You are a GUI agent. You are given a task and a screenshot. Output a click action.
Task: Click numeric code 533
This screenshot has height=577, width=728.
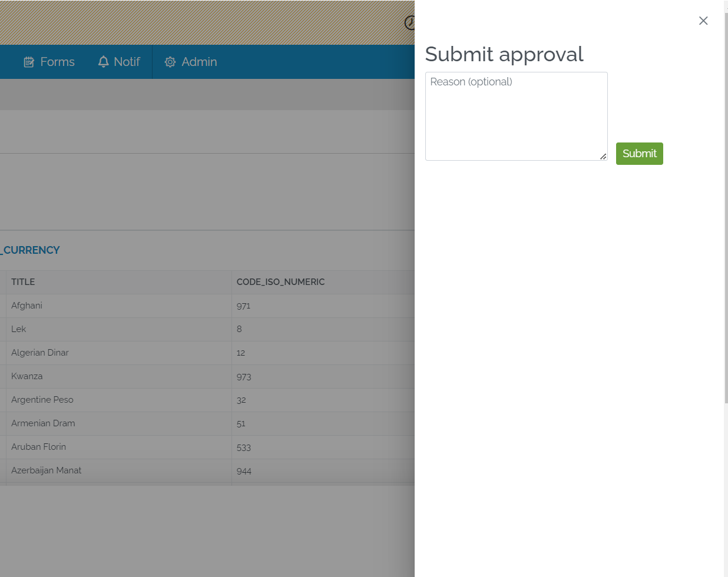[244, 447]
